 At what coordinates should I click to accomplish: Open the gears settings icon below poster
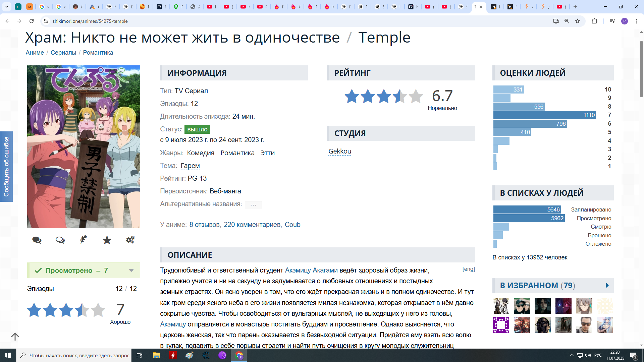pos(130,240)
